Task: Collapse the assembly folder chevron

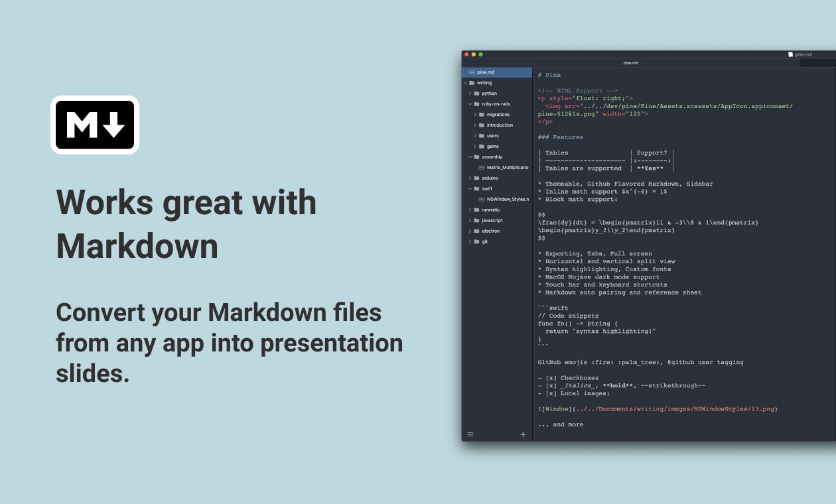Action: (x=470, y=157)
